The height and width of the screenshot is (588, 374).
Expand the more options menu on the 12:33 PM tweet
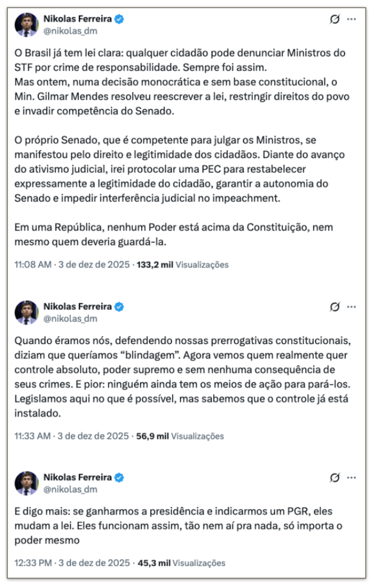352,478
